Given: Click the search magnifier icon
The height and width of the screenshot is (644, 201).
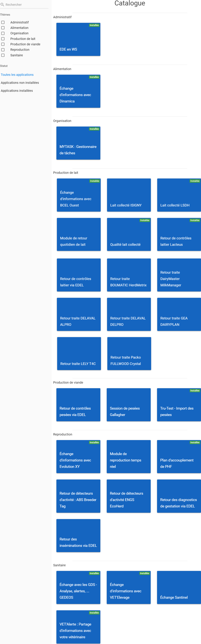Looking at the screenshot, I should click(x=2, y=4).
